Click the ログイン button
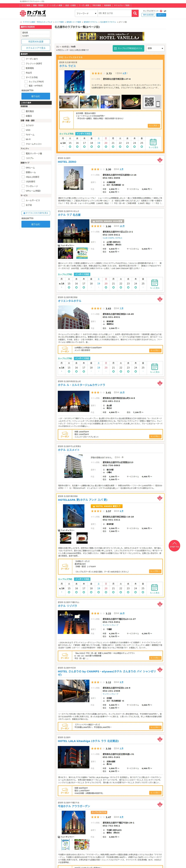 [161, 15]
